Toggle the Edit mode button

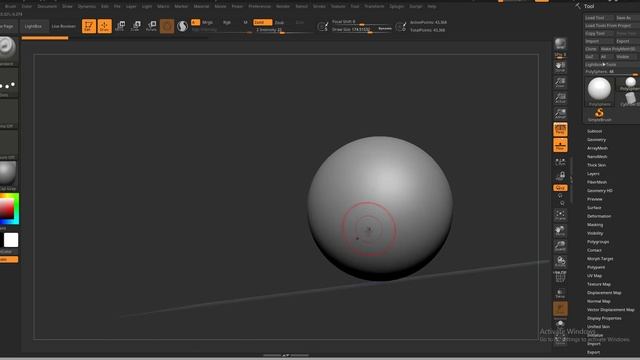point(89,26)
